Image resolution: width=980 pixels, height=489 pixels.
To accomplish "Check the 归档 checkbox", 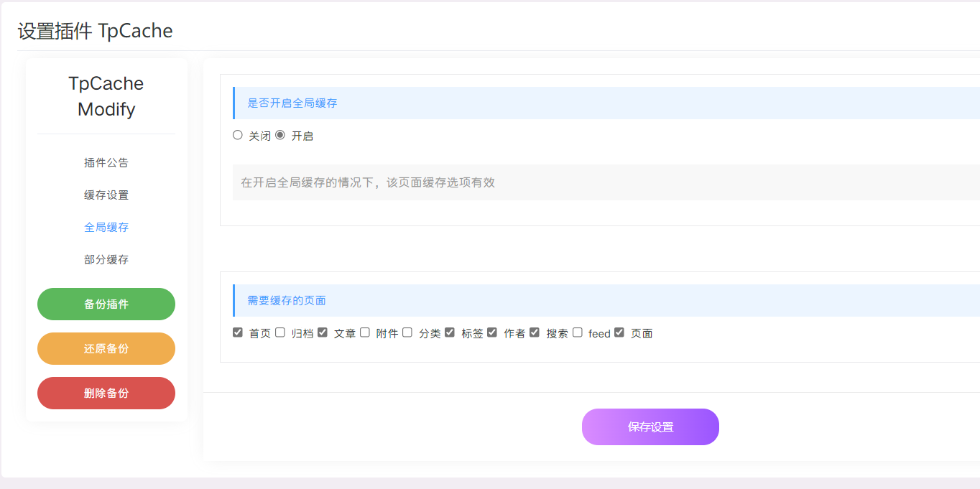I will [280, 332].
